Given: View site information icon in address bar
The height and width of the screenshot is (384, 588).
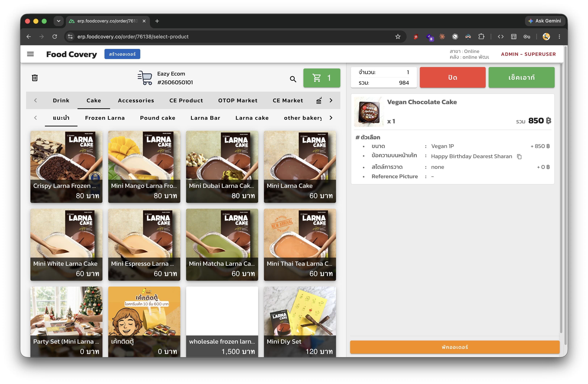Looking at the screenshot, I should pos(70,37).
